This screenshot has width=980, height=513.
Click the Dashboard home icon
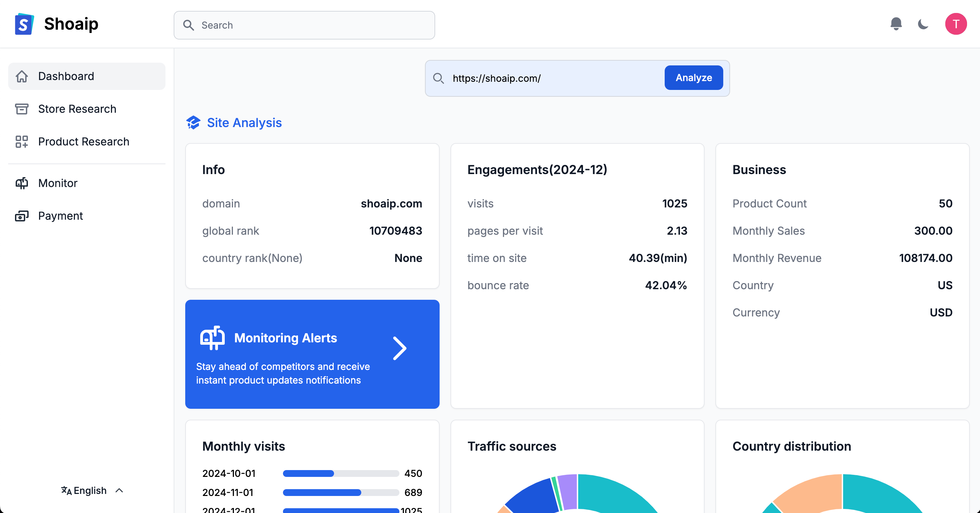22,77
